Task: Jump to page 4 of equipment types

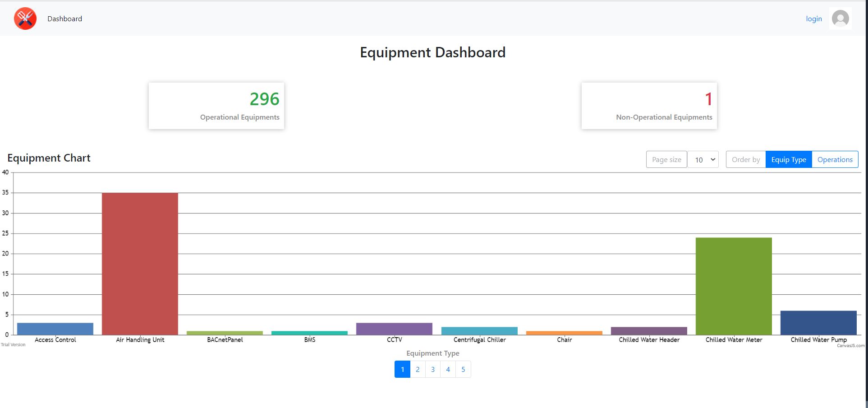Action: pyautogui.click(x=448, y=369)
